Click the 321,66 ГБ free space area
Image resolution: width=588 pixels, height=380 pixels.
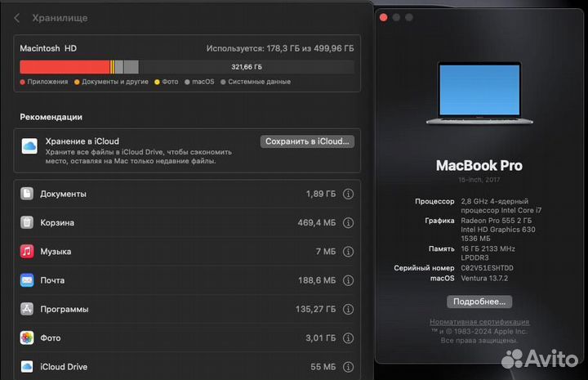(247, 67)
